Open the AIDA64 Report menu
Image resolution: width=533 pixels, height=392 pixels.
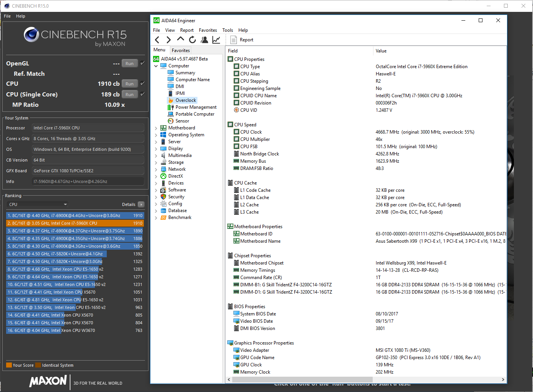[187, 30]
